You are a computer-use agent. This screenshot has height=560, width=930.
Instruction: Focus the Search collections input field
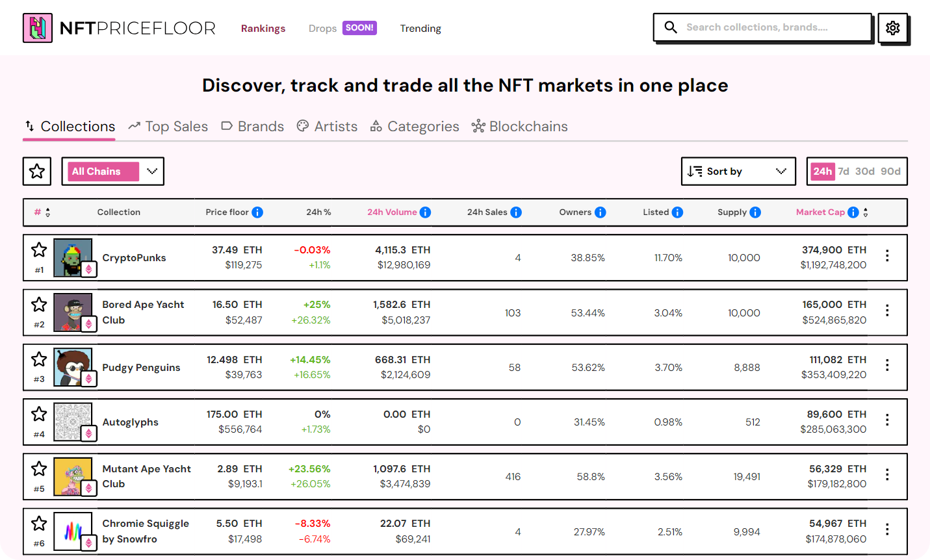tap(762, 27)
